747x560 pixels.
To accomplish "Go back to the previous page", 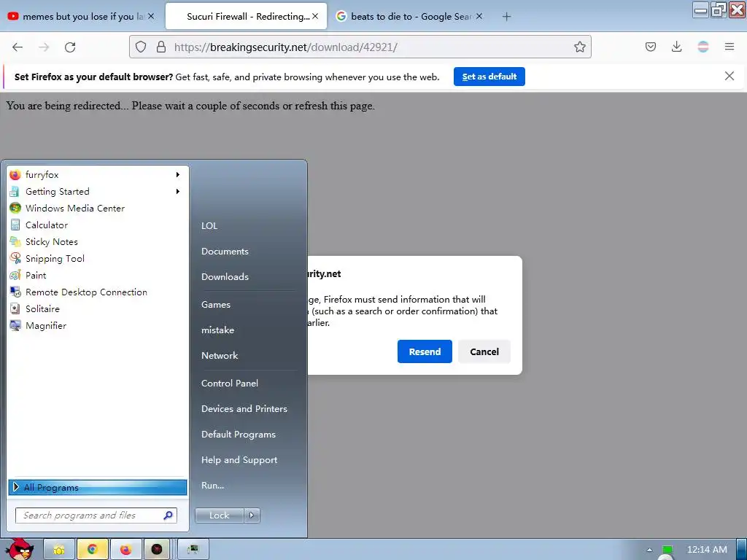I will point(18,47).
